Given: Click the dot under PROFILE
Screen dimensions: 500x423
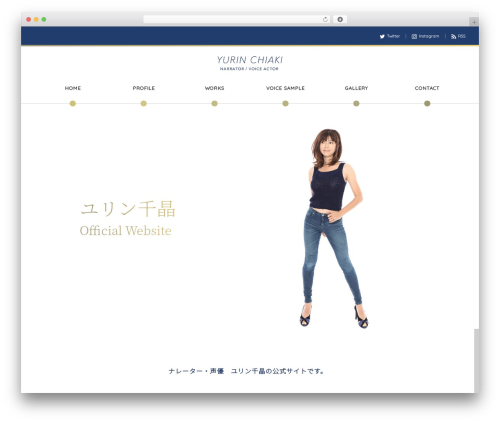Looking at the screenshot, I should (x=144, y=103).
